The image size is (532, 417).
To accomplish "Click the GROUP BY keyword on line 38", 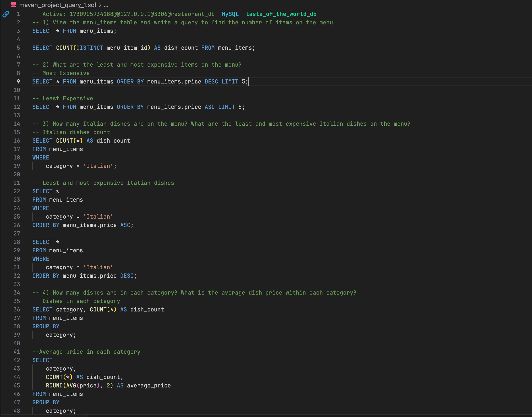I will [46, 327].
